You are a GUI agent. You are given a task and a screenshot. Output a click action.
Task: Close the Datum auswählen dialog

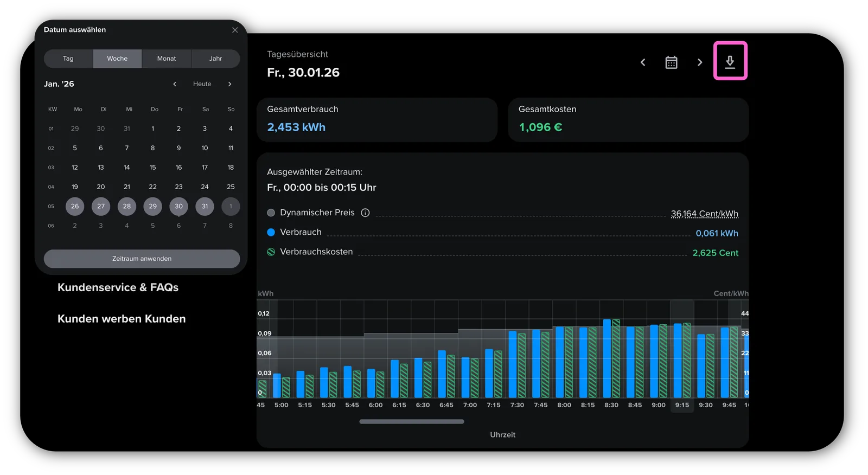coord(235,30)
